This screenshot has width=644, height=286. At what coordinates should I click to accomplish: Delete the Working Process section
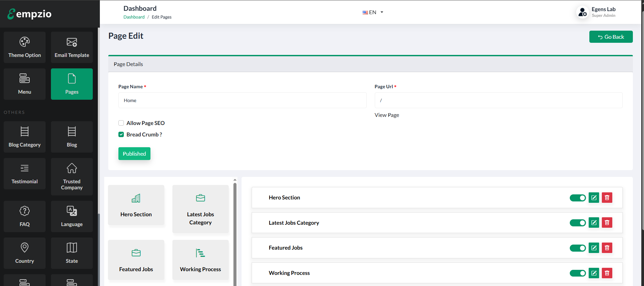pos(607,273)
